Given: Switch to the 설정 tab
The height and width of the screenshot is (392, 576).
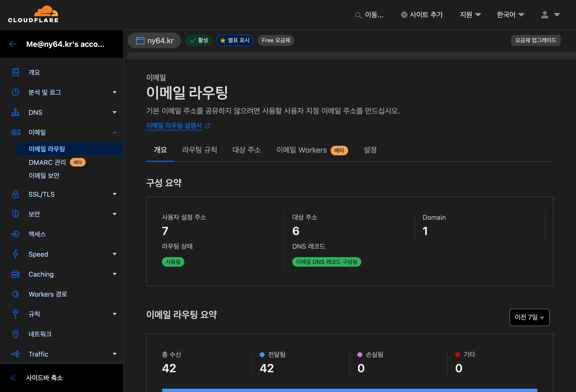Looking at the screenshot, I should pos(370,150).
